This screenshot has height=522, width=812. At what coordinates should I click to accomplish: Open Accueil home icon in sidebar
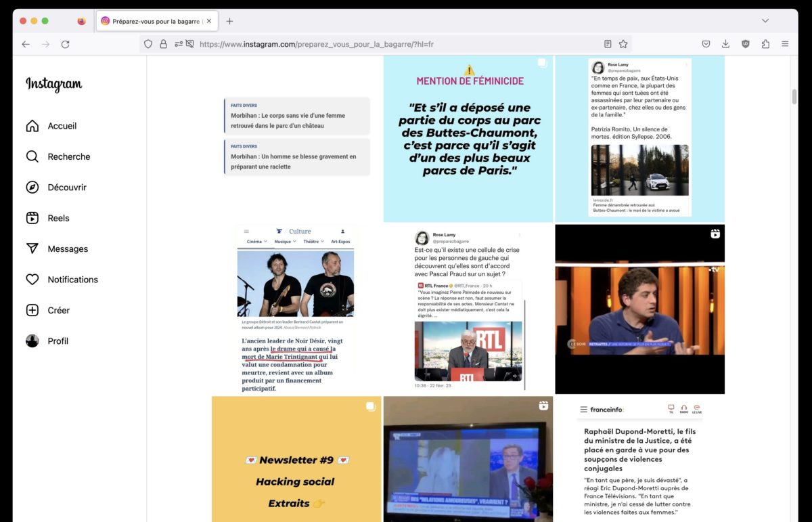(32, 126)
